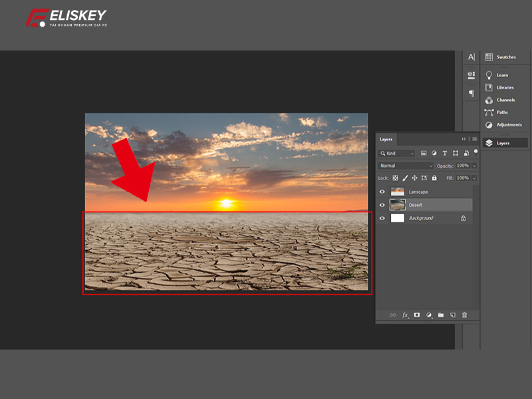532x399 pixels.
Task: Select the Desert layer thumbnail
Action: coord(398,204)
